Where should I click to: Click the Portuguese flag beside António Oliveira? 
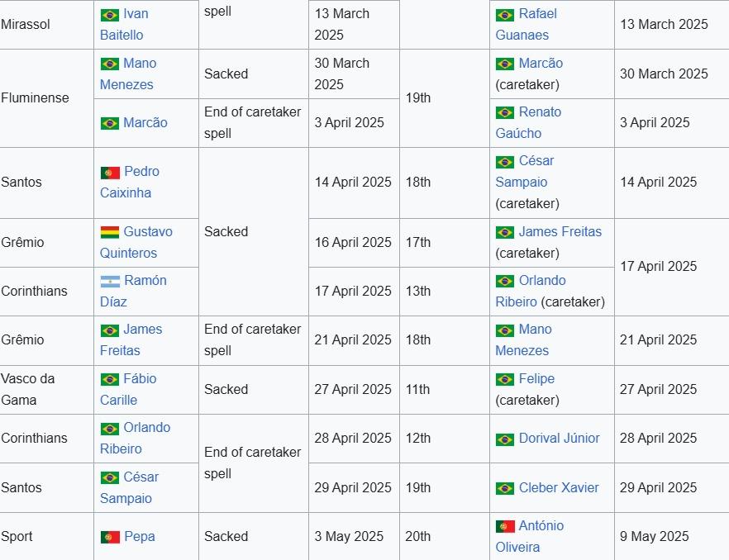tap(505, 526)
